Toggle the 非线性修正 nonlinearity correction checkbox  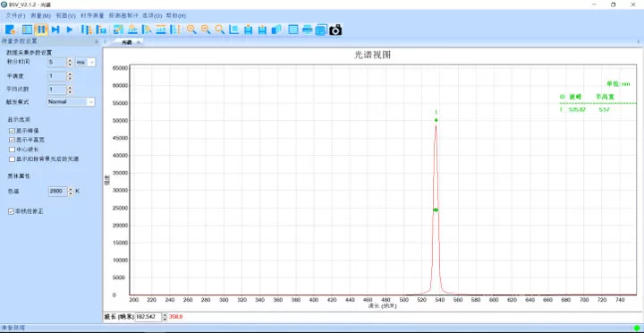(x=12, y=211)
